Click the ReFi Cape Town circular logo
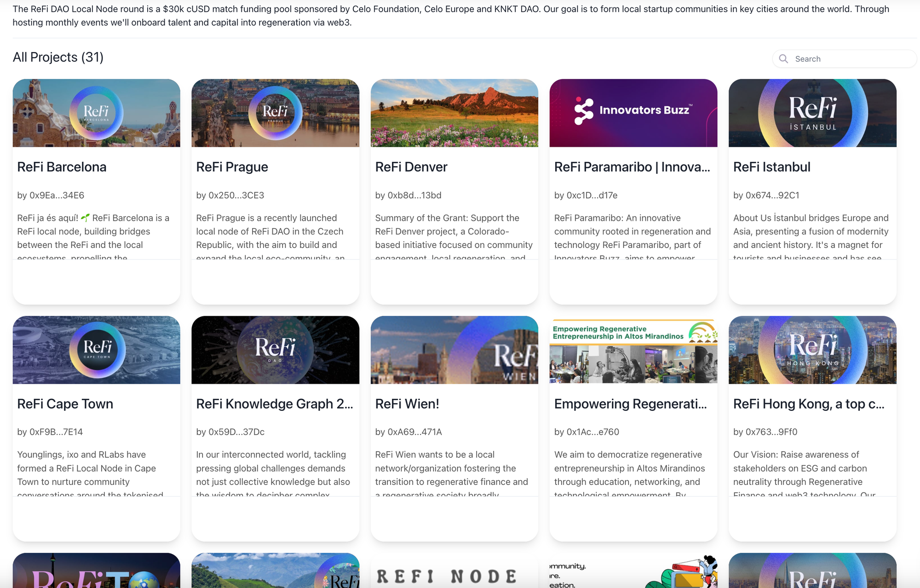This screenshot has height=588, width=920. [x=97, y=350]
